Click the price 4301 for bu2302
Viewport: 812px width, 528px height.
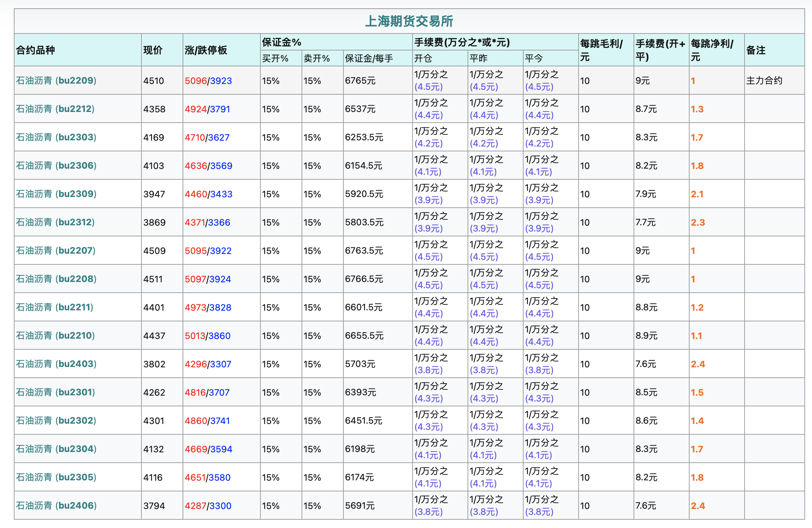click(154, 421)
